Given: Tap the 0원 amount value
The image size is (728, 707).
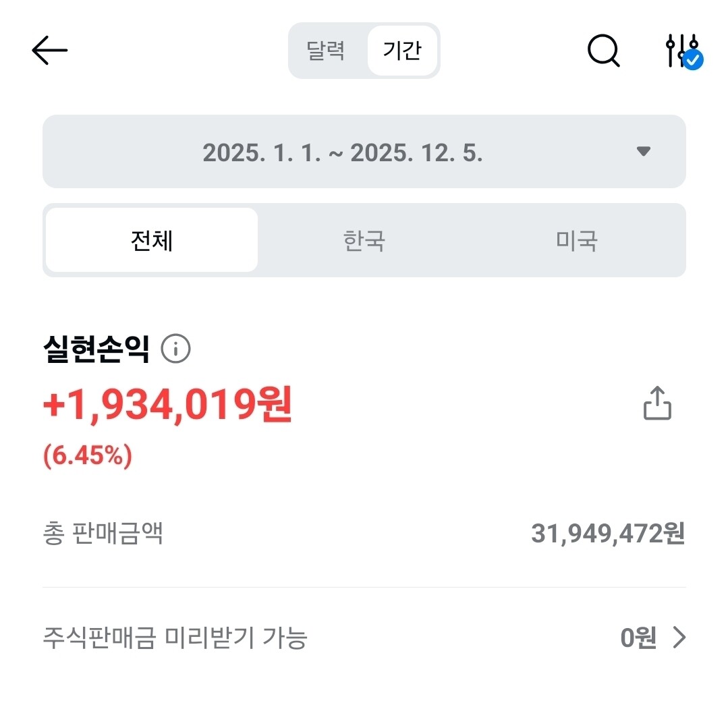Looking at the screenshot, I should pyautogui.click(x=638, y=638).
